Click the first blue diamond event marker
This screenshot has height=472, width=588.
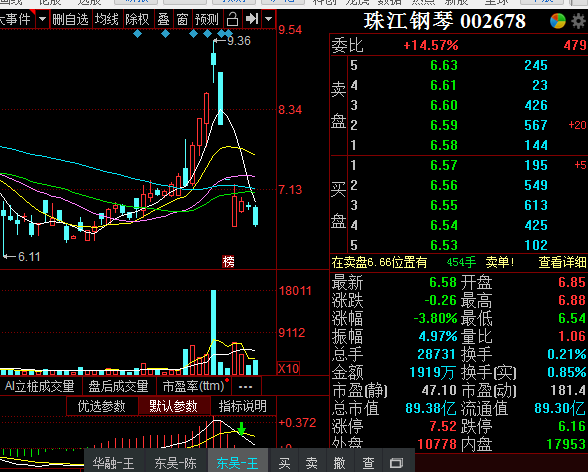click(x=138, y=34)
